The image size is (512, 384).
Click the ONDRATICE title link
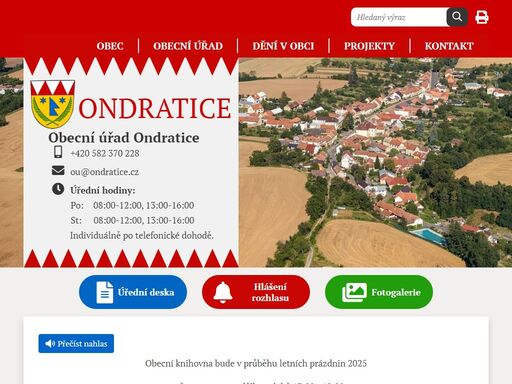(155, 108)
